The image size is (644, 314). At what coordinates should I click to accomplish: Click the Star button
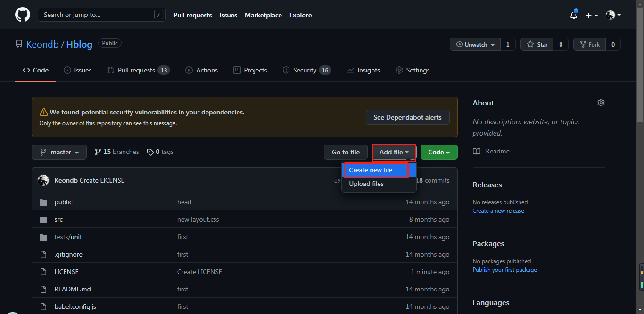click(537, 44)
